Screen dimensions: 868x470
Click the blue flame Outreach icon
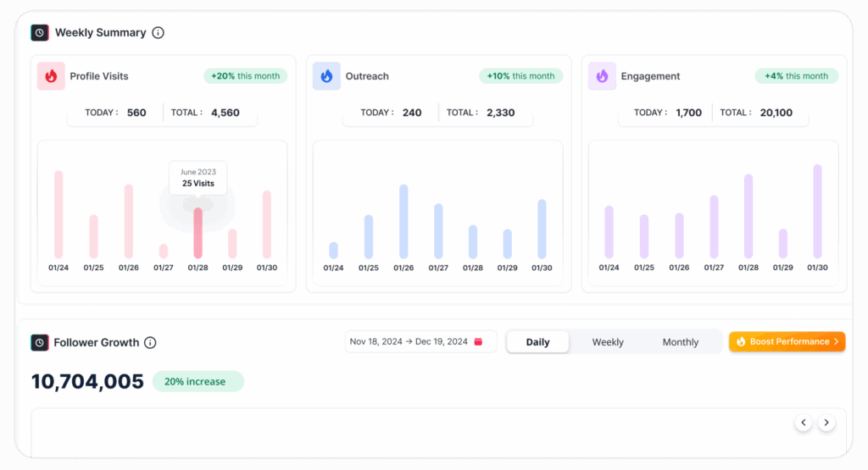coord(326,76)
